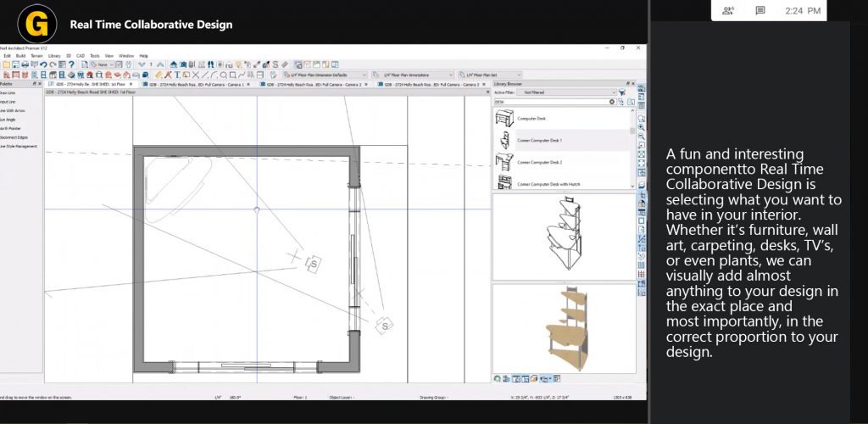Click the 'S' toolbar icon in the top row
This screenshot has width=868, height=424.
(275, 64)
